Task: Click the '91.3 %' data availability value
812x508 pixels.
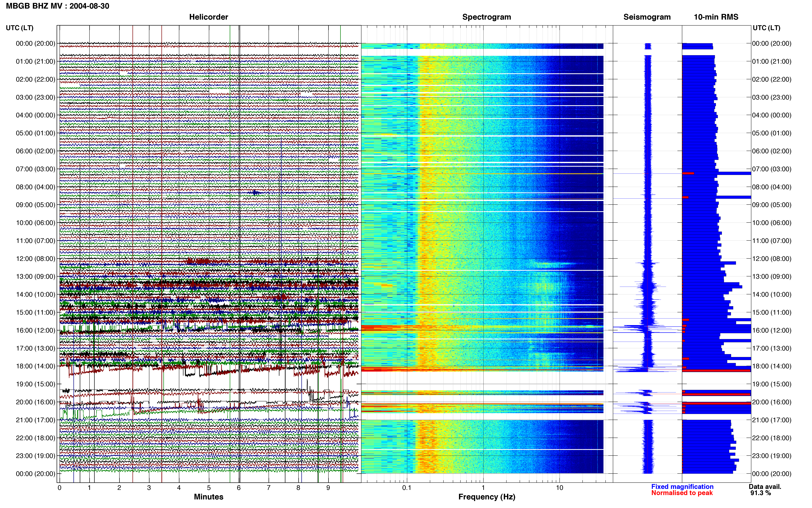Action: (761, 493)
